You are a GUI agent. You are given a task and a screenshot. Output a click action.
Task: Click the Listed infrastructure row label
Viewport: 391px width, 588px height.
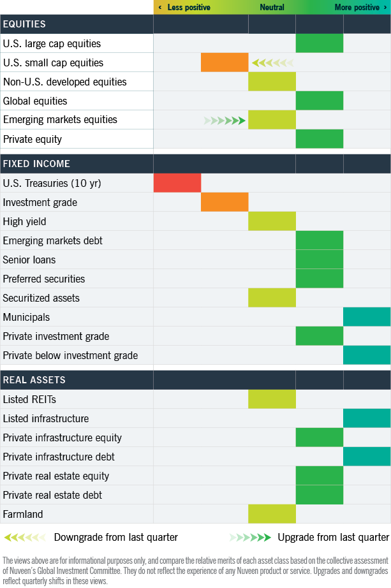(x=46, y=418)
